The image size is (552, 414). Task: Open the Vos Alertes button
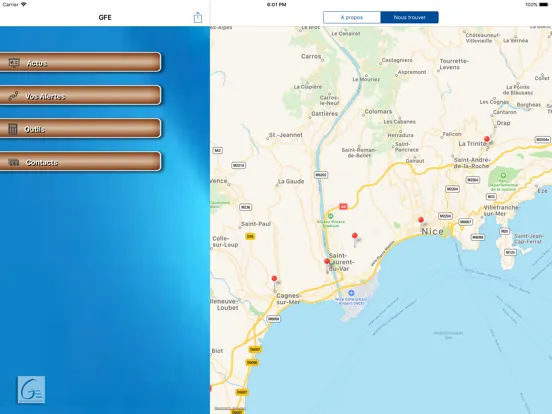pos(80,95)
